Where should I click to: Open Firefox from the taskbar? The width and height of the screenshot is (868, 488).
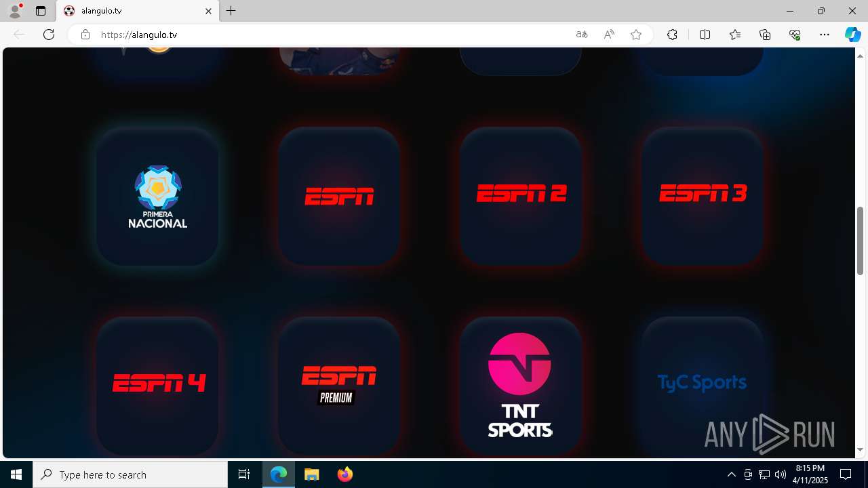click(344, 474)
